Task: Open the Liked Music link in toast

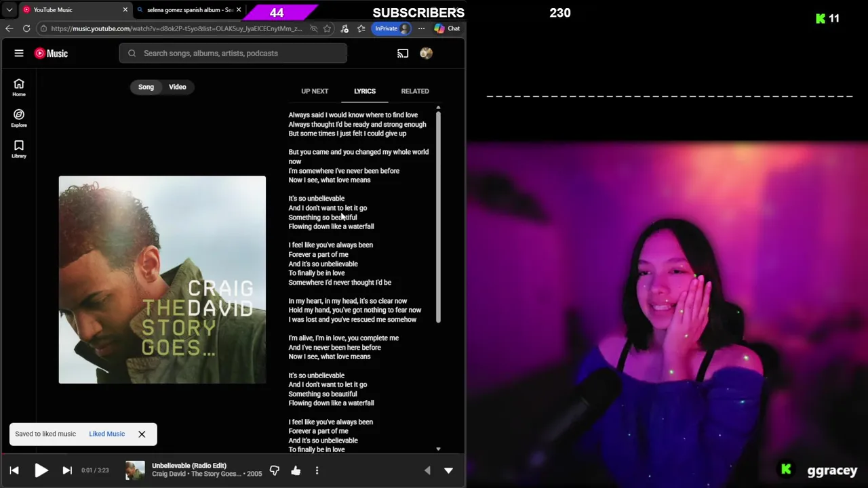Action: click(106, 434)
